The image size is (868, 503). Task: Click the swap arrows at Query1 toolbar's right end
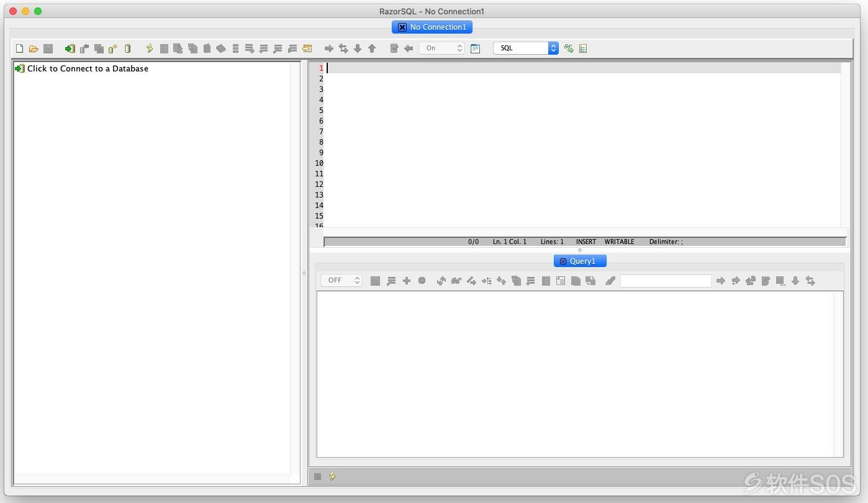(810, 281)
